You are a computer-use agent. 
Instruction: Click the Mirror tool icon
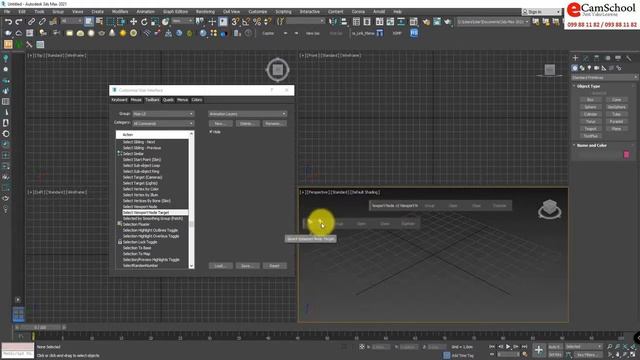(x=333, y=22)
